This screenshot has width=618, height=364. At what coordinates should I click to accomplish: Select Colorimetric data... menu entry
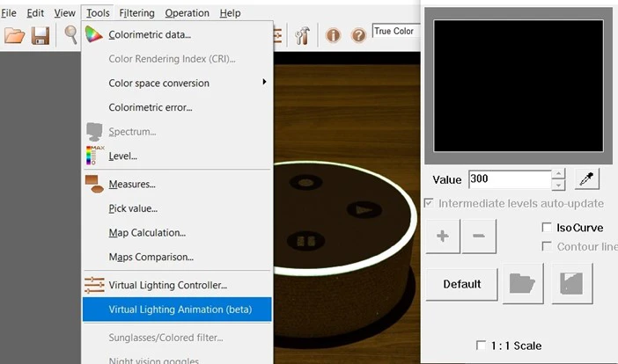point(177,34)
